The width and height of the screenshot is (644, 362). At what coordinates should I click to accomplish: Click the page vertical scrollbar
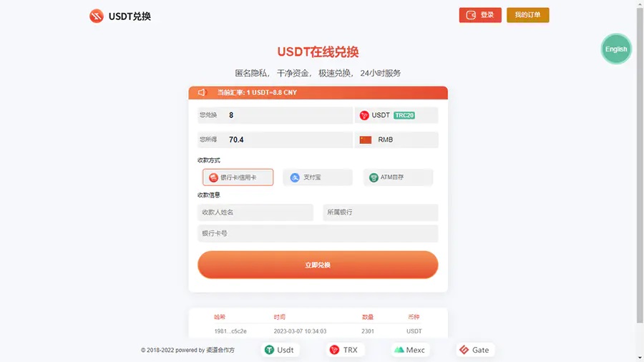[640, 164]
